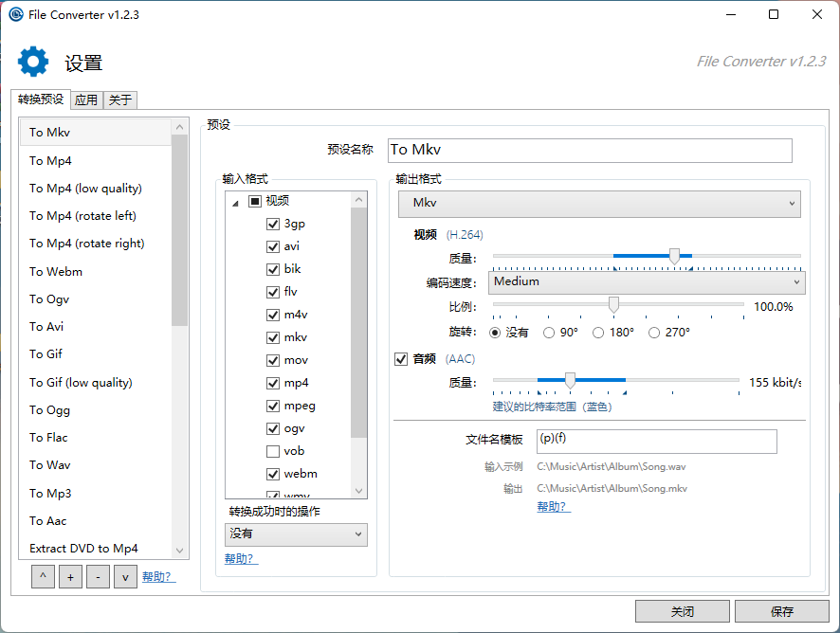The image size is (840, 633).
Task: Uncheck the ogv input format
Action: tap(273, 428)
